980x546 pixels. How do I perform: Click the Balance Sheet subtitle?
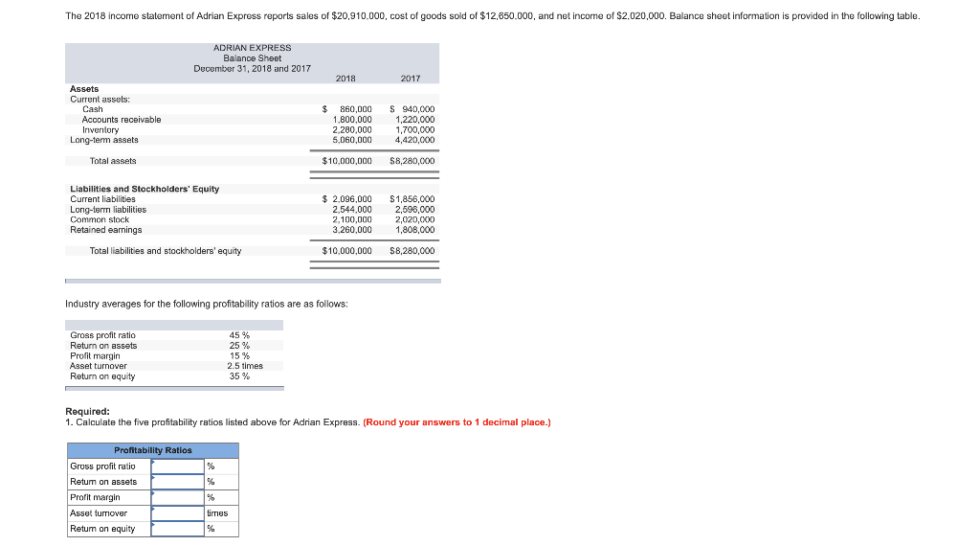[252, 58]
